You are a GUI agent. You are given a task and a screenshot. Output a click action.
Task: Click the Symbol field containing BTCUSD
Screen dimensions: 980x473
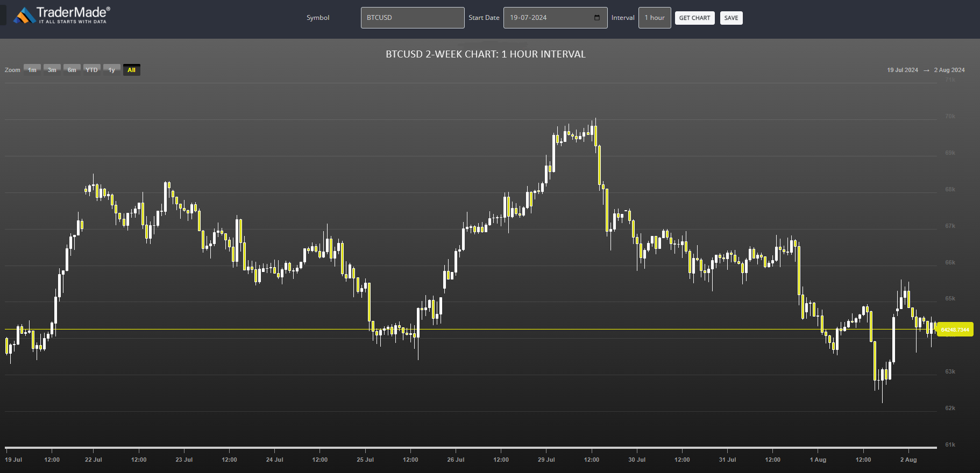coord(413,18)
